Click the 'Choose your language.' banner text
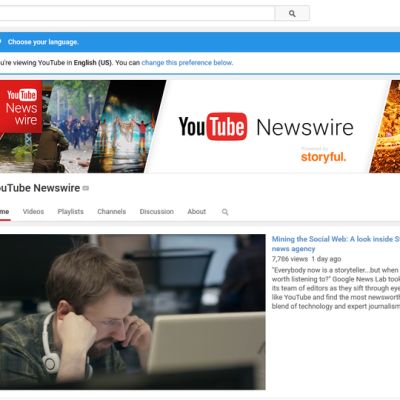 (x=43, y=42)
